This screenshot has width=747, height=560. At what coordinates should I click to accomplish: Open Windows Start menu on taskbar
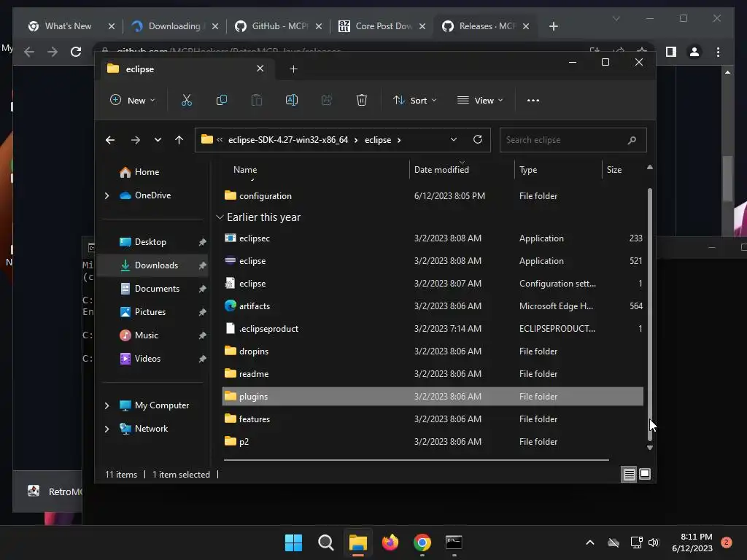(x=293, y=542)
